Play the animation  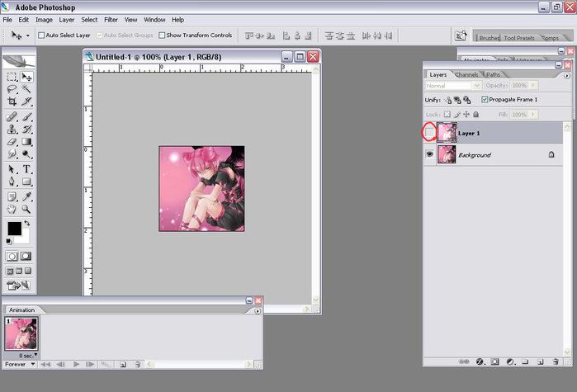point(76,364)
